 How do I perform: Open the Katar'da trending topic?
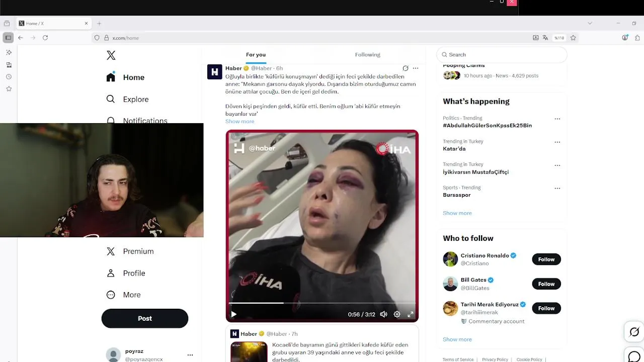click(454, 149)
